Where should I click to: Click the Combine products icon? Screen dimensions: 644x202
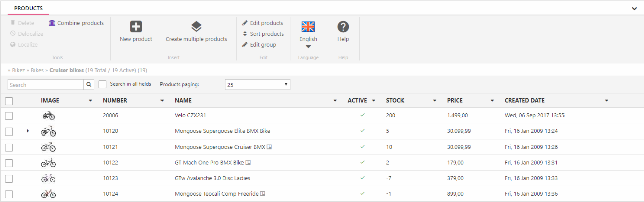52,23
